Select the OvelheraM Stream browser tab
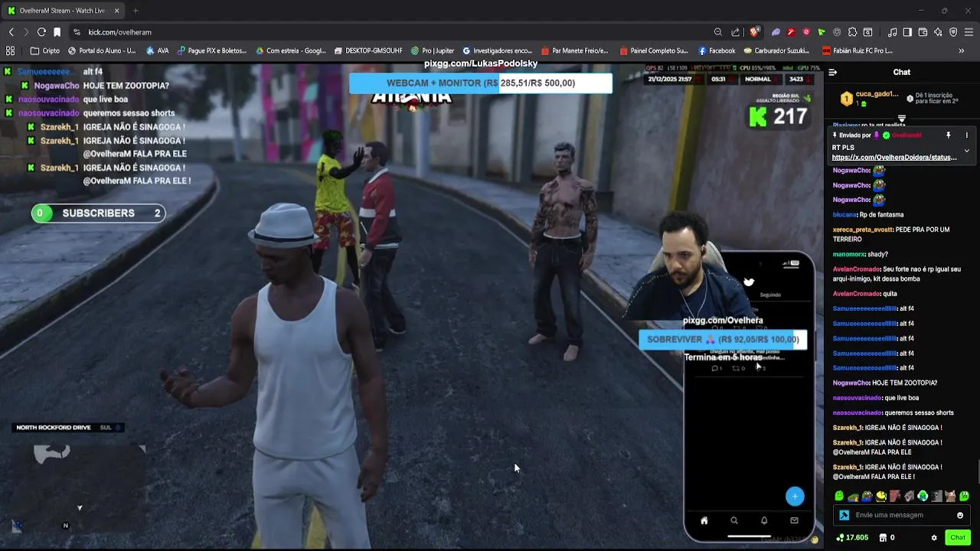The height and width of the screenshot is (551, 980). 61,11
